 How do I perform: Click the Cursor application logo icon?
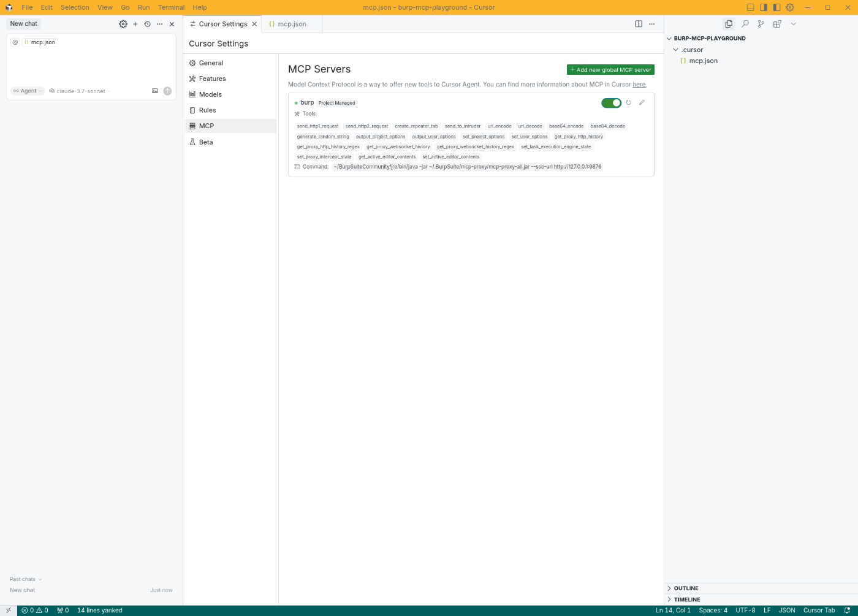tap(9, 7)
